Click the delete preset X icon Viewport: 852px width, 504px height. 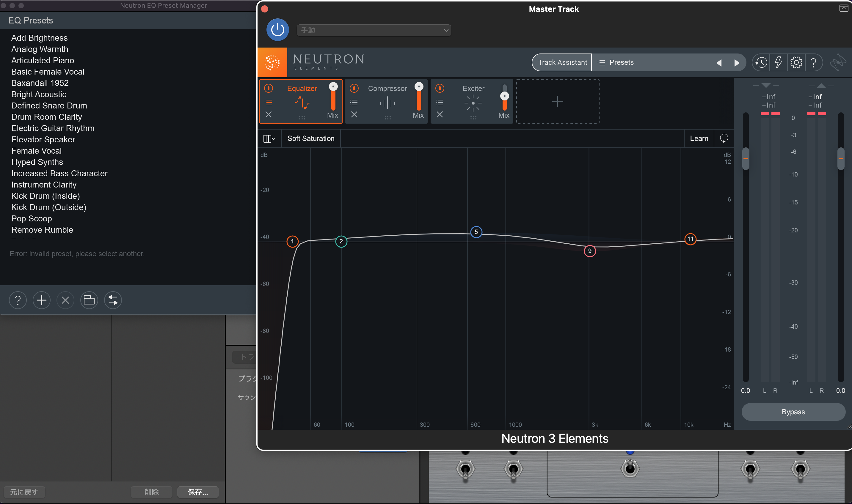(x=65, y=300)
